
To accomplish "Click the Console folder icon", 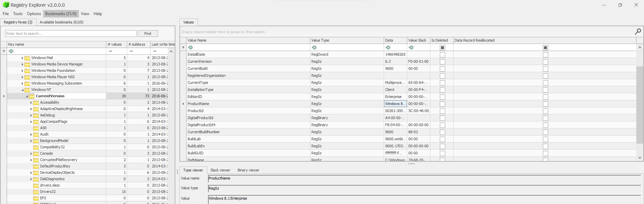I will click(x=36, y=153).
